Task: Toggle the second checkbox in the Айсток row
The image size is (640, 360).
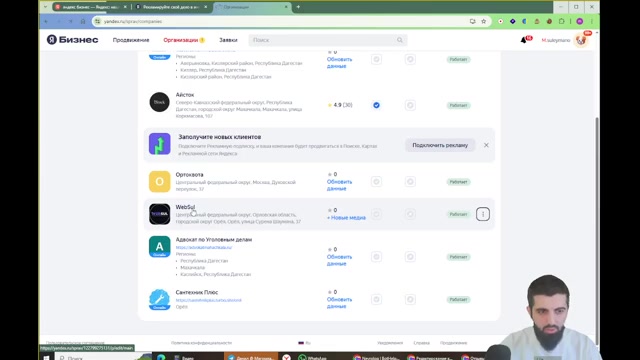Action: (x=410, y=105)
